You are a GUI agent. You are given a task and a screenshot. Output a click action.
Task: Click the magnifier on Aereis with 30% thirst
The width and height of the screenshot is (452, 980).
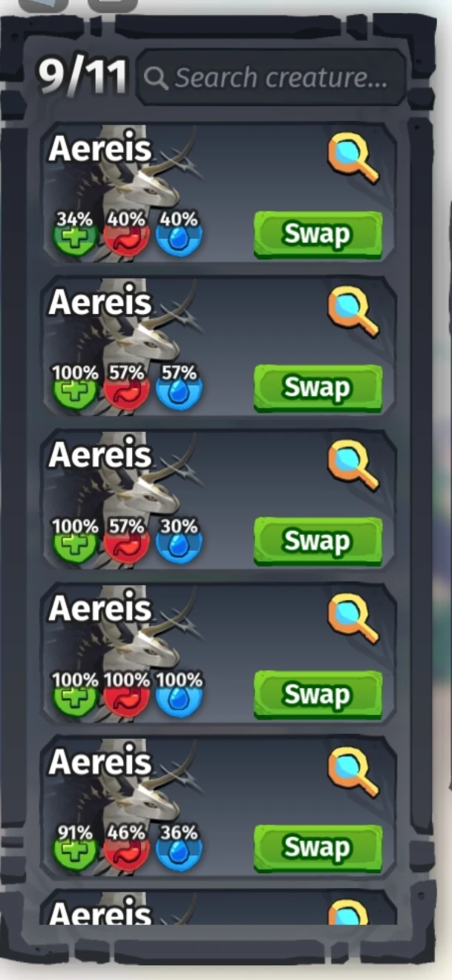pyautogui.click(x=353, y=464)
